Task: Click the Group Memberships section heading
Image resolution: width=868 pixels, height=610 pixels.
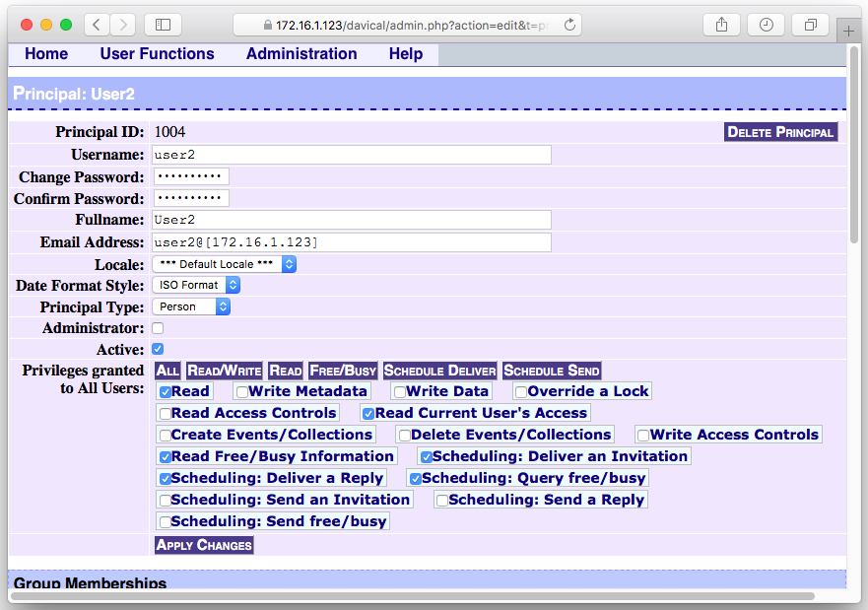Action: click(x=91, y=582)
